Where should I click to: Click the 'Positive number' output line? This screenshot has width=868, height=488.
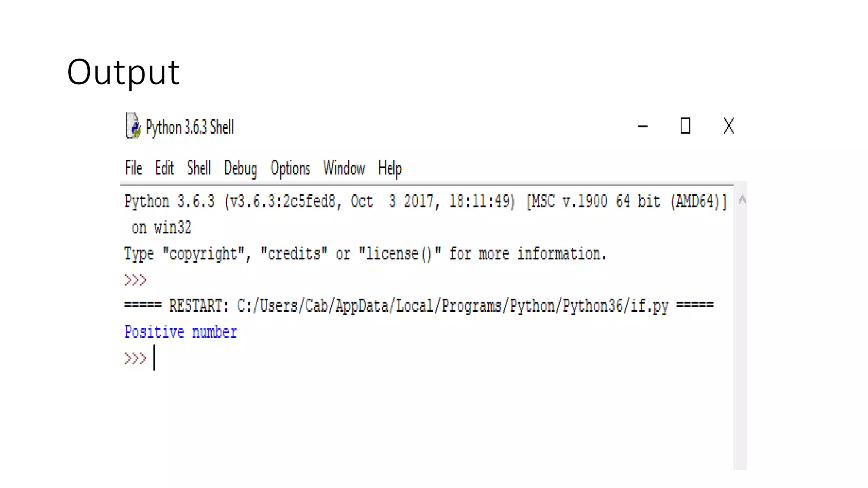[x=181, y=332]
